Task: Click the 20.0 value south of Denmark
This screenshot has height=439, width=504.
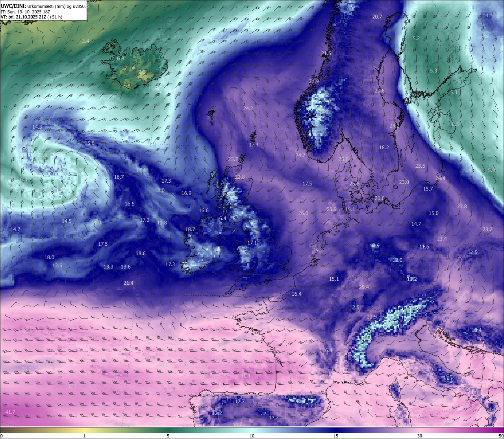Action: [x=380, y=198]
